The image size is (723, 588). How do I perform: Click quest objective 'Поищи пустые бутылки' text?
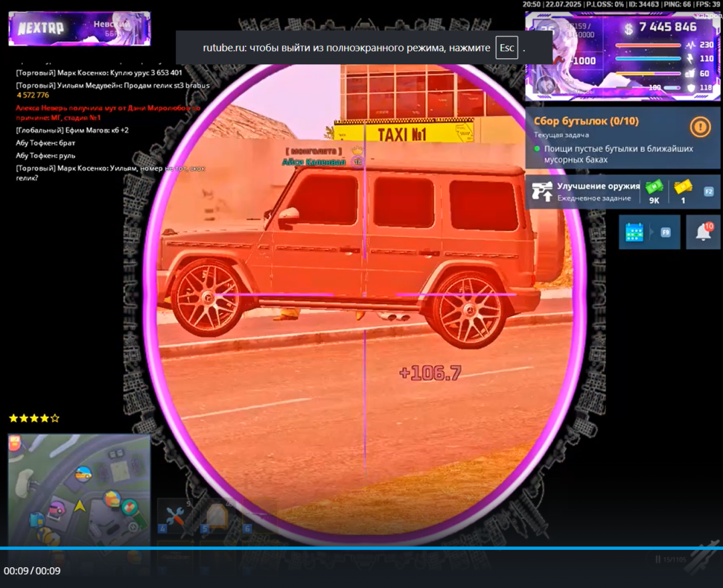coord(619,154)
